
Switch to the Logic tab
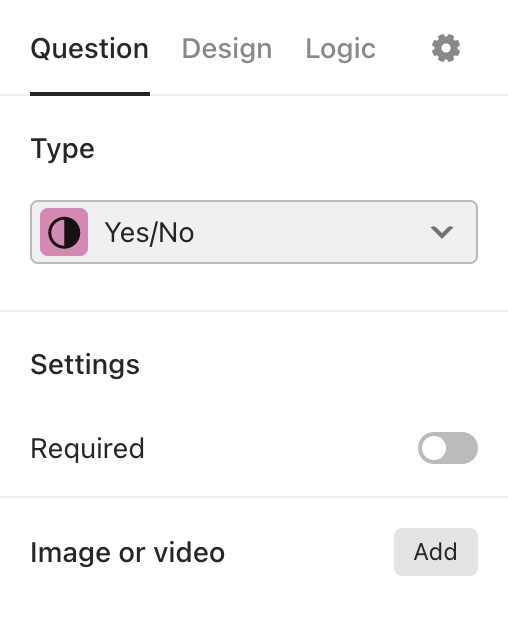click(340, 49)
